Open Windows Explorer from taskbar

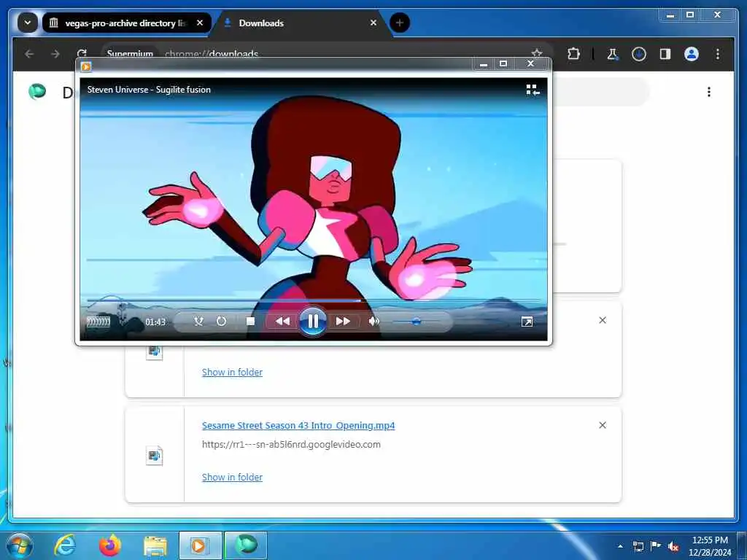coord(155,545)
